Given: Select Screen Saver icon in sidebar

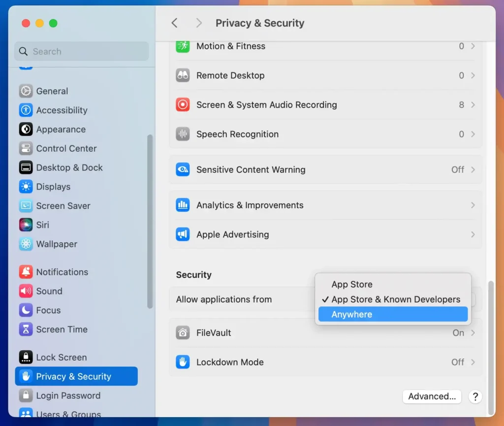Looking at the screenshot, I should [x=26, y=206].
